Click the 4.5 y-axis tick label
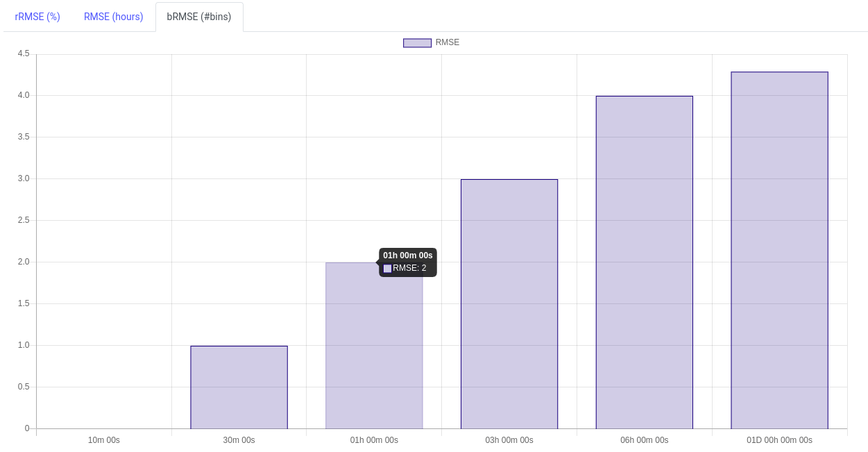Image resolution: width=868 pixels, height=452 pixels. pos(24,53)
